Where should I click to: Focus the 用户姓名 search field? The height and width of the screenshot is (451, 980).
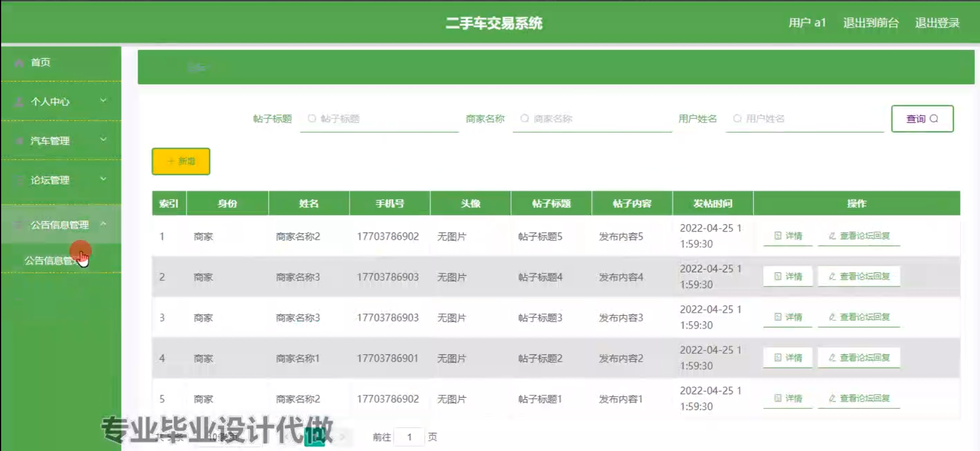[804, 119]
